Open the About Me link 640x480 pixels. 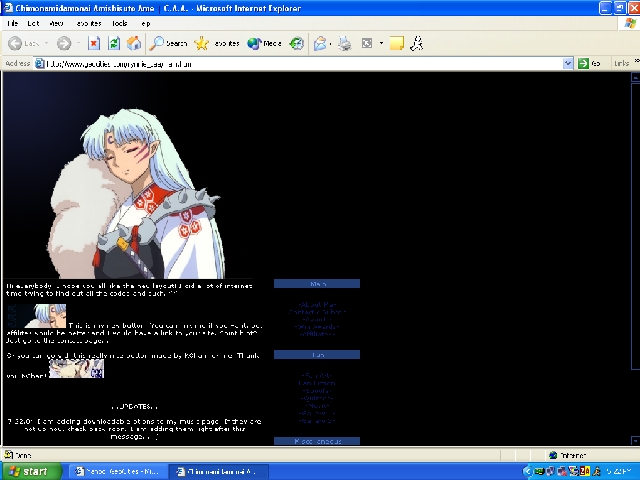point(317,304)
